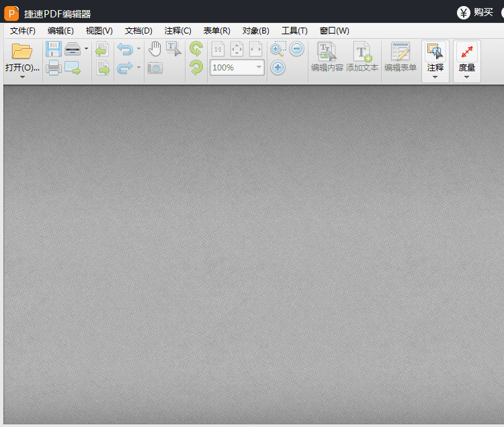Viewport: 504px width, 427px height.
Task: Click the Print icon
Action: click(x=53, y=68)
